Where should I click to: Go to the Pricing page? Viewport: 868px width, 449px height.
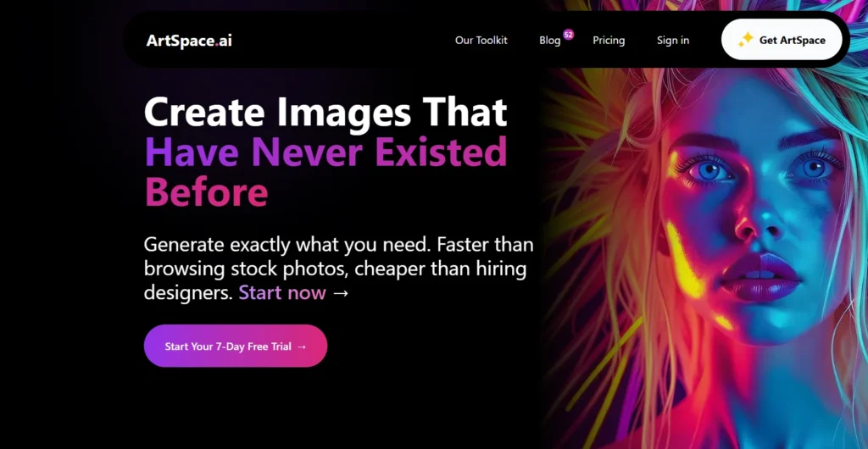[609, 41]
